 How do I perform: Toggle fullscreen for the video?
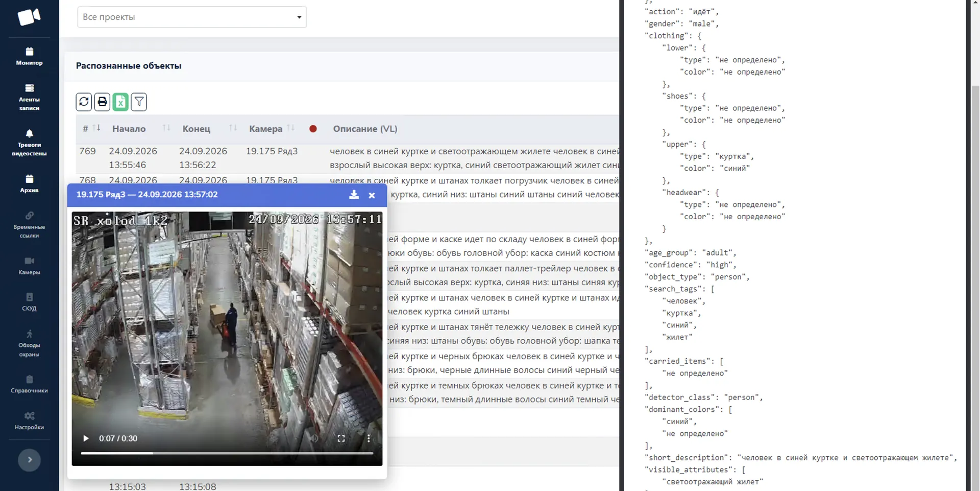click(x=341, y=438)
